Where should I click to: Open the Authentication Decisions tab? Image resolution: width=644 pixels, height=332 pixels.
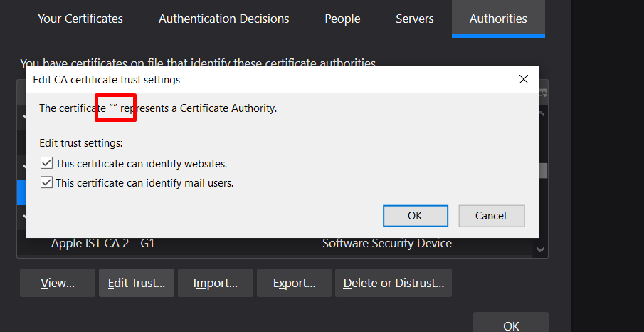point(223,19)
